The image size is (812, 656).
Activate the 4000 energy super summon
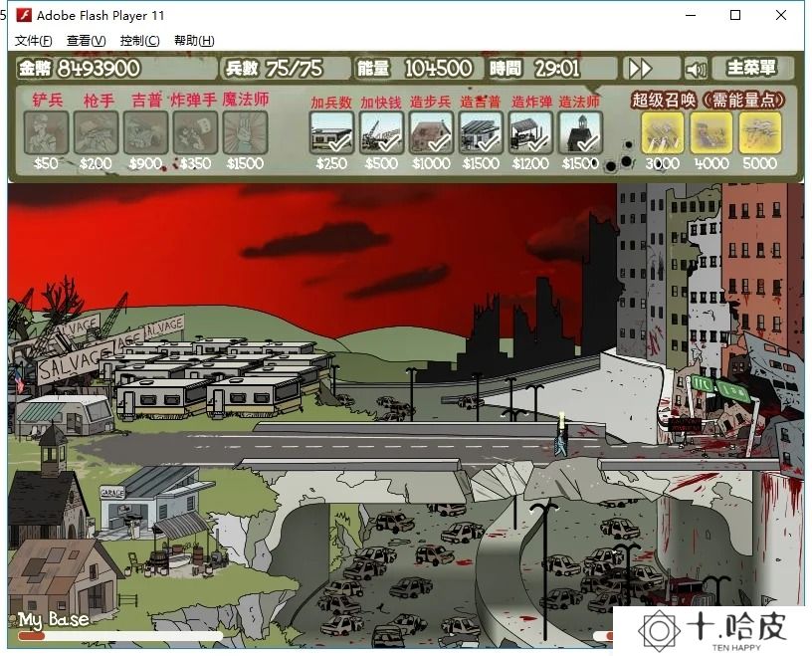click(711, 132)
